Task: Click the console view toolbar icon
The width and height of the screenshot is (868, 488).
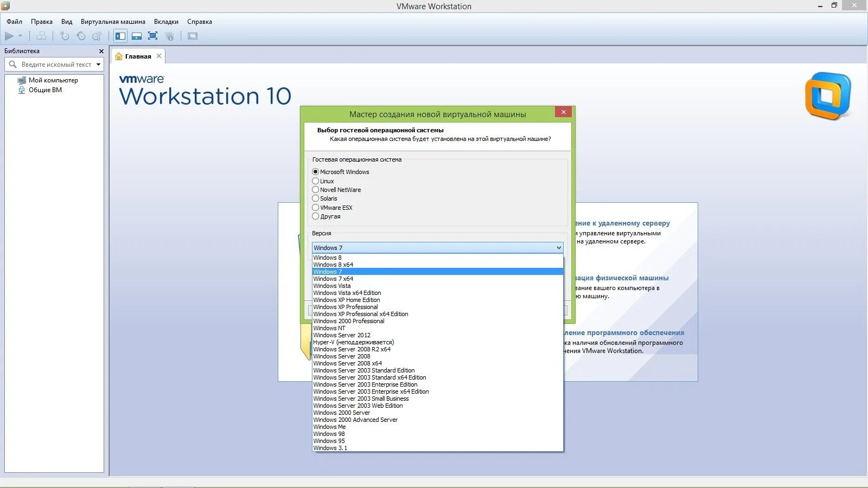Action: tap(193, 36)
